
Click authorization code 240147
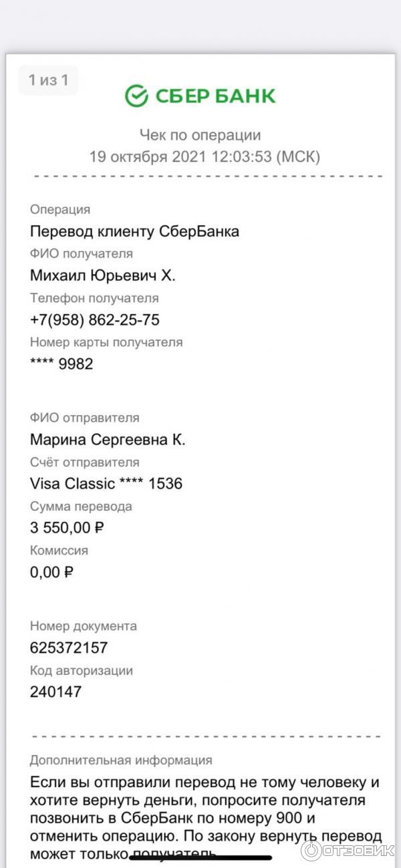[55, 692]
